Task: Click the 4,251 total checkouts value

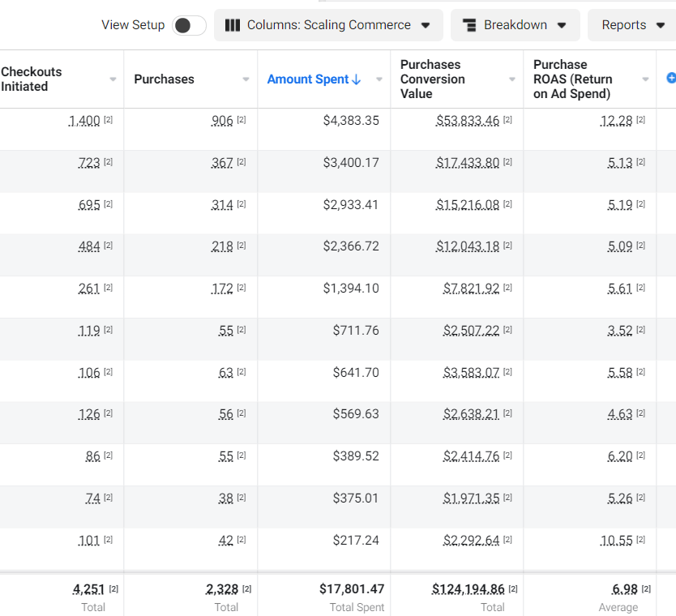Action: pyautogui.click(x=89, y=589)
